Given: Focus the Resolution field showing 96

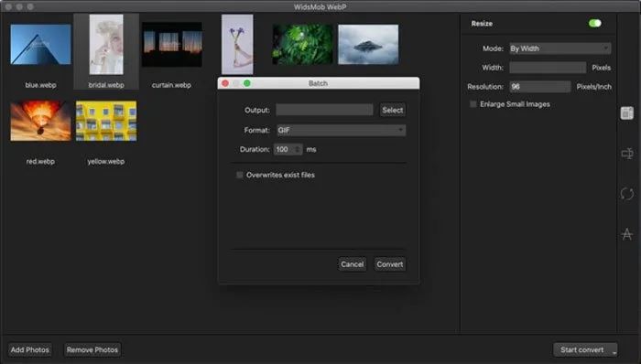Looking at the screenshot, I should [539, 87].
